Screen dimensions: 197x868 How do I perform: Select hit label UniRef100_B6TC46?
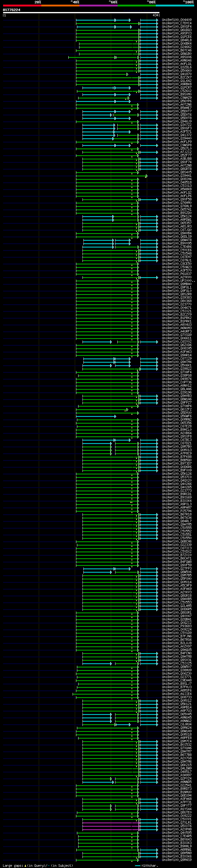tap(177, 50)
